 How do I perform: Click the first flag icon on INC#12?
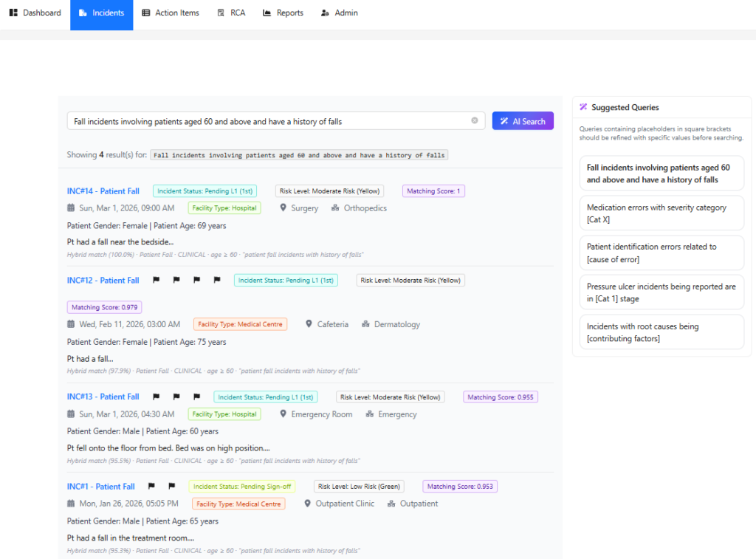[x=157, y=280]
